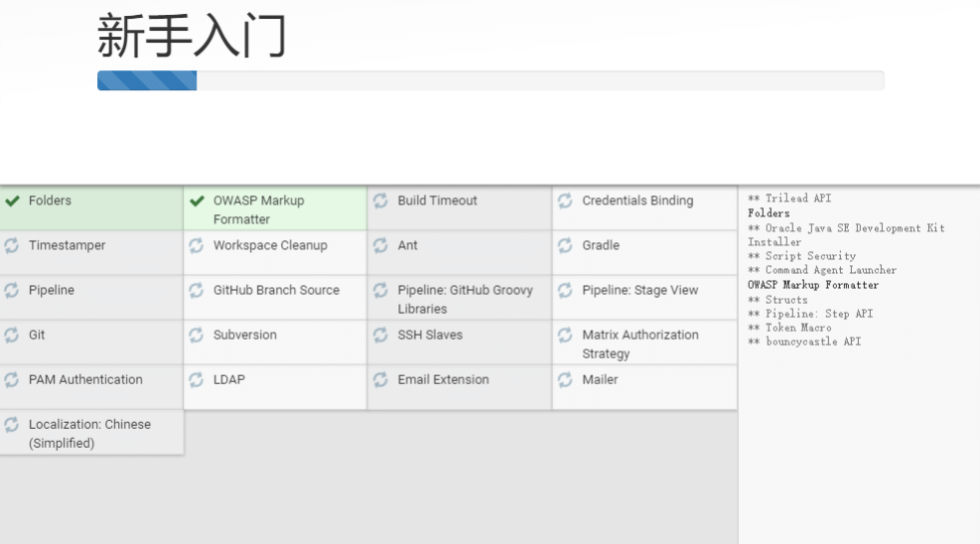This screenshot has height=544, width=980.
Task: Click the green checkmark next to Folders
Action: [x=12, y=201]
